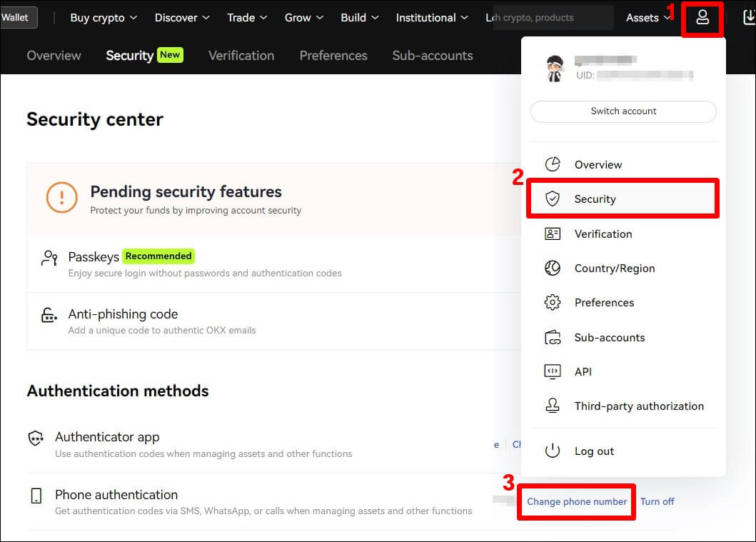Expand the Trade dropdown menu

(x=247, y=18)
